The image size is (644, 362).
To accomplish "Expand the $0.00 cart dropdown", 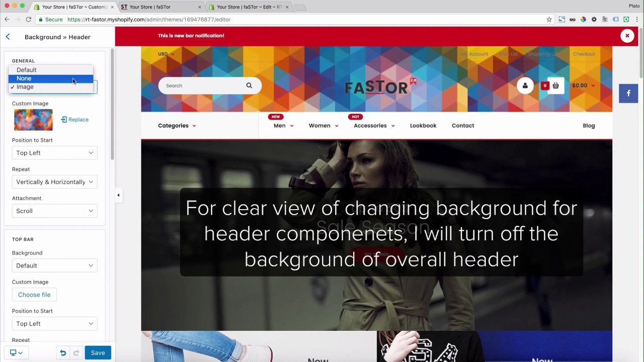I will click(583, 85).
